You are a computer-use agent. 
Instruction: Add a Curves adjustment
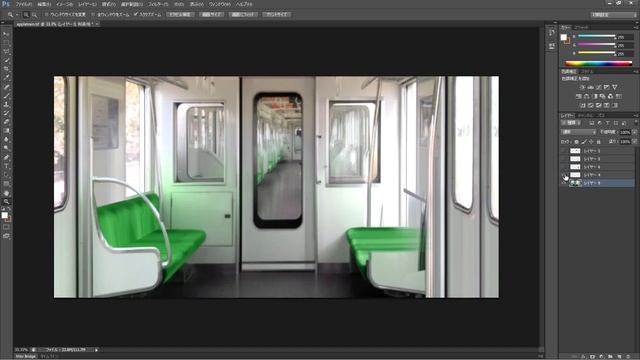[598, 87]
